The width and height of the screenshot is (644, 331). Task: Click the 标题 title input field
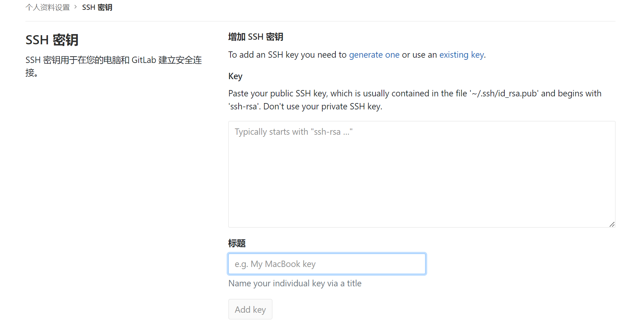pos(327,264)
